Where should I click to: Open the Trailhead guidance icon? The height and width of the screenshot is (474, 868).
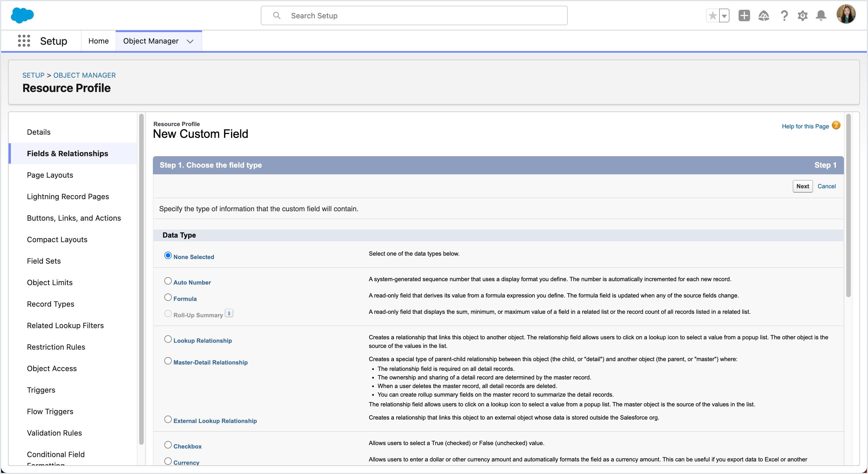pos(764,15)
